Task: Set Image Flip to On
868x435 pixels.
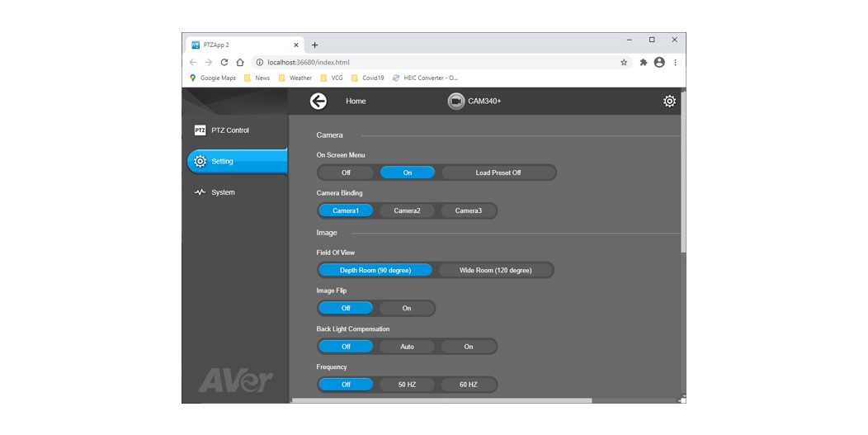Action: tap(407, 308)
